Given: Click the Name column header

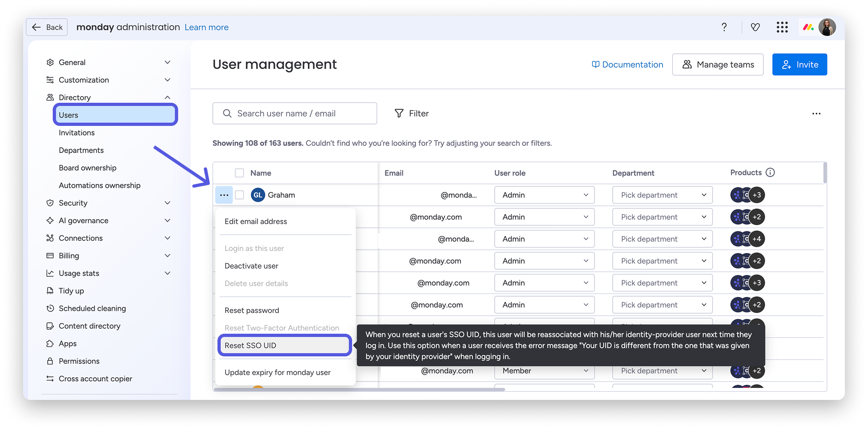Looking at the screenshot, I should pyautogui.click(x=261, y=173).
